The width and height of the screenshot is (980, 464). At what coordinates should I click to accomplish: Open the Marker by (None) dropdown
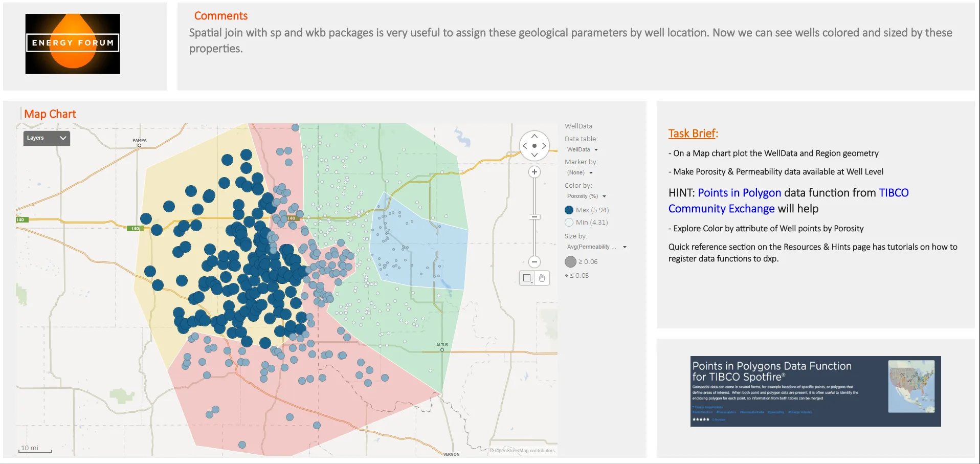[x=580, y=173]
